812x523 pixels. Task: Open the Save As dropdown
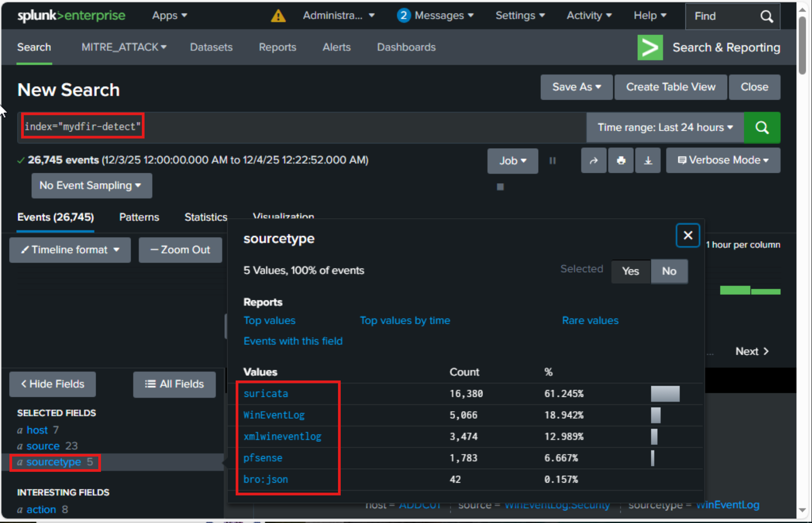(x=576, y=87)
